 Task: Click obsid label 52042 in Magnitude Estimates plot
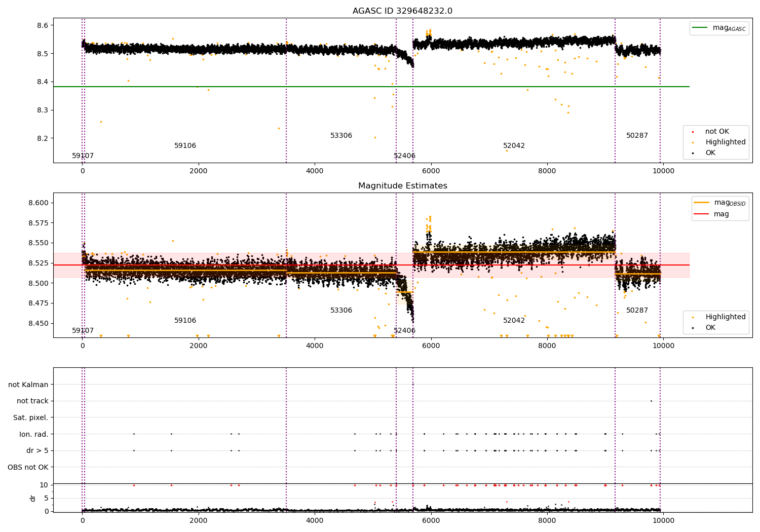coord(514,321)
